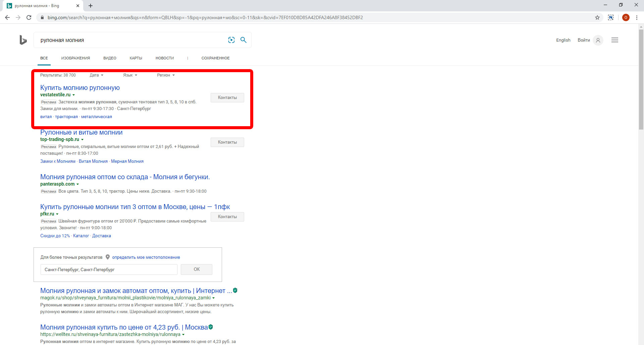
Task: Open Купить молнию рулонную ad link
Action: (80, 88)
